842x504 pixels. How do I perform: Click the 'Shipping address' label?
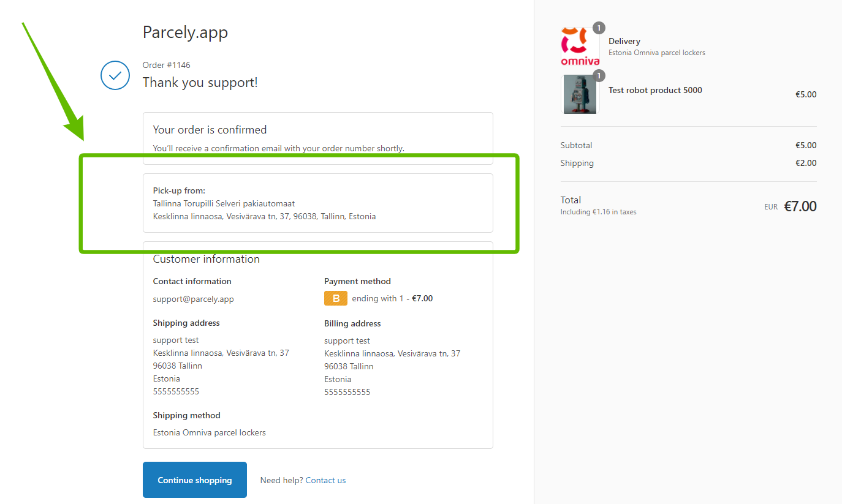tap(186, 323)
